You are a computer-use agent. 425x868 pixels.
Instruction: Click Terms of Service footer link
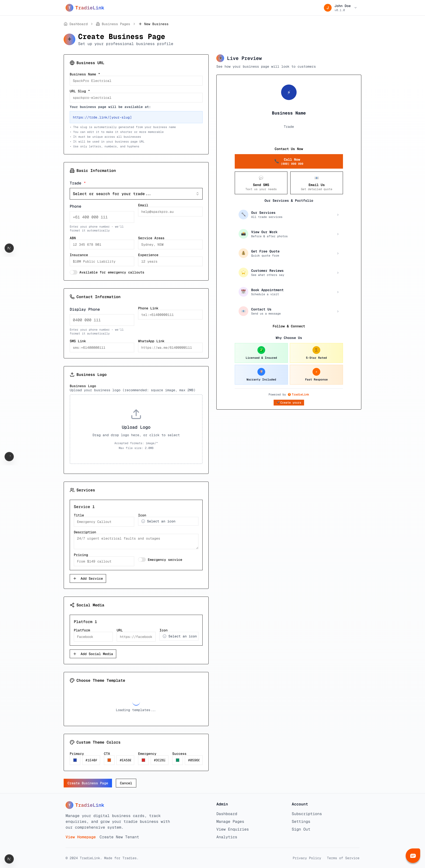pyautogui.click(x=343, y=858)
